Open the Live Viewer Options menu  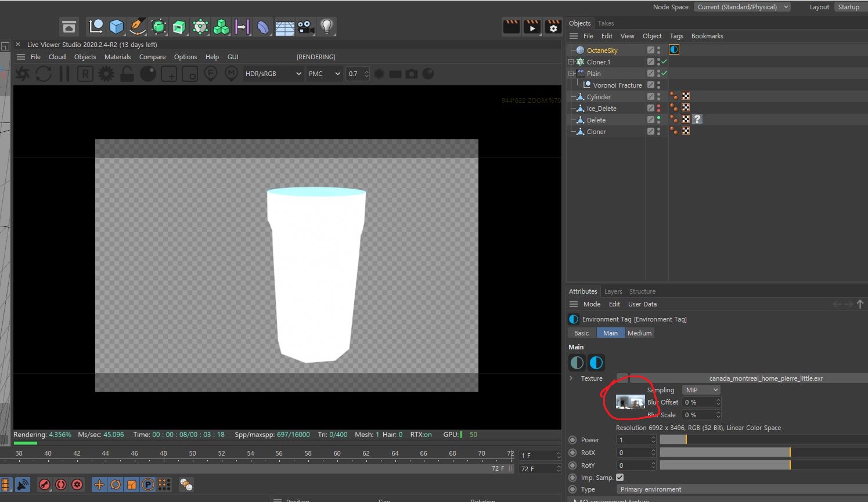click(x=186, y=57)
